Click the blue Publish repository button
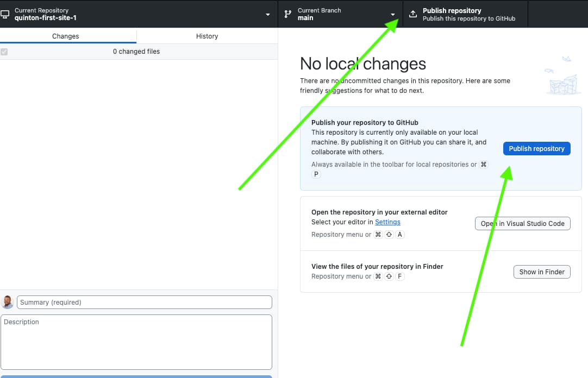This screenshot has height=378, width=588. (x=536, y=148)
